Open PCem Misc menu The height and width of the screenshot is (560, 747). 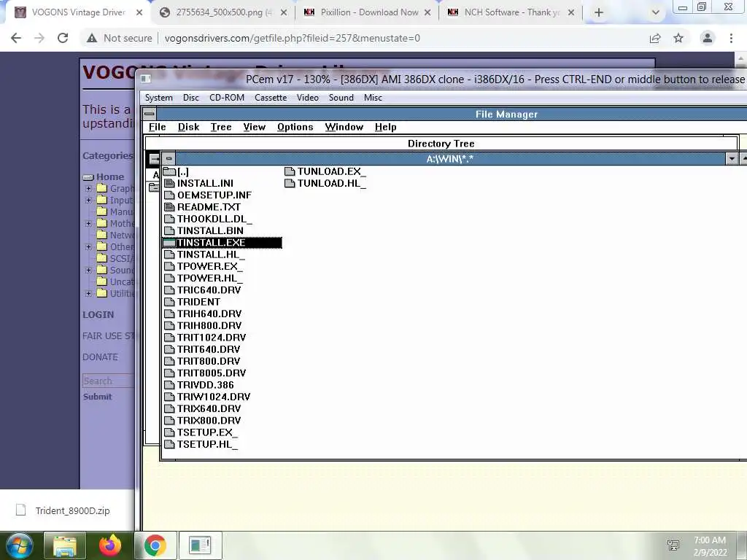(x=373, y=98)
